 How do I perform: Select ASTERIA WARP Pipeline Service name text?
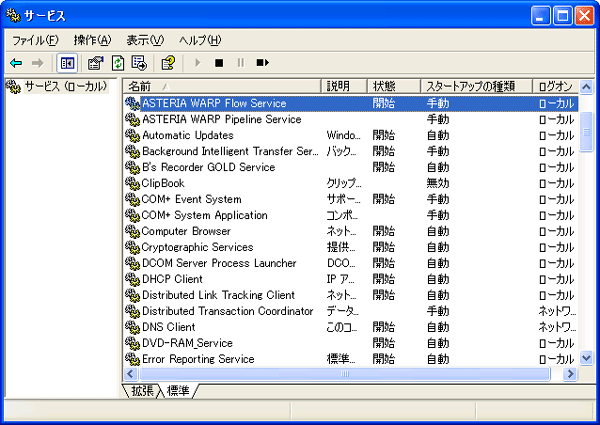(x=222, y=119)
